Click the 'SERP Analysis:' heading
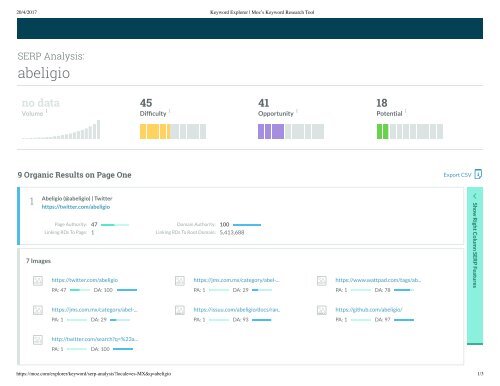Screen dimensions: 500x386 pyautogui.click(x=51, y=56)
